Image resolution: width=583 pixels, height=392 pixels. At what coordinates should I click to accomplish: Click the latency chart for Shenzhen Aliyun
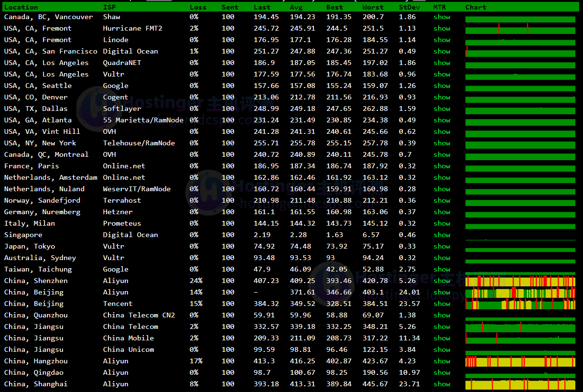coord(520,281)
